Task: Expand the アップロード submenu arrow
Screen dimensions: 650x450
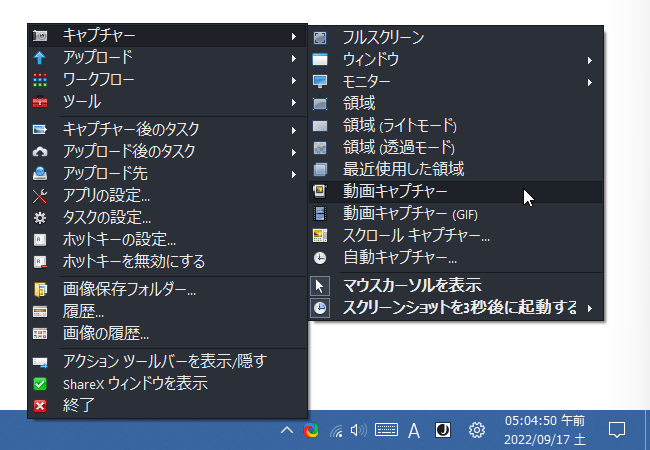Action: point(293,58)
